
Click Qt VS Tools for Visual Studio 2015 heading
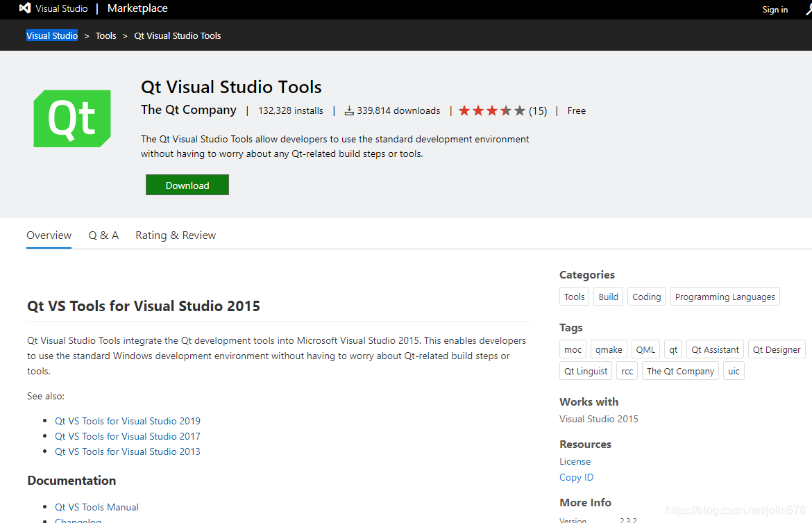tap(144, 306)
